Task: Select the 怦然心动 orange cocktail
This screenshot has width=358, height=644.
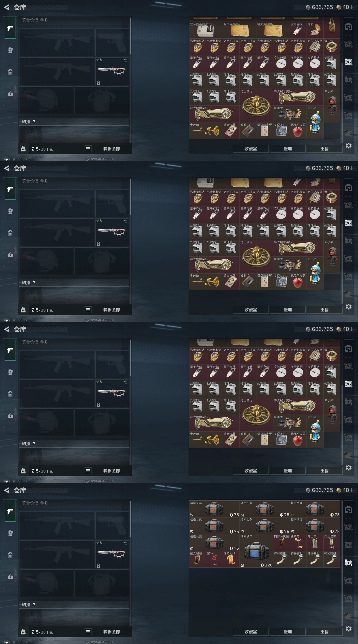Action: [x=231, y=559]
